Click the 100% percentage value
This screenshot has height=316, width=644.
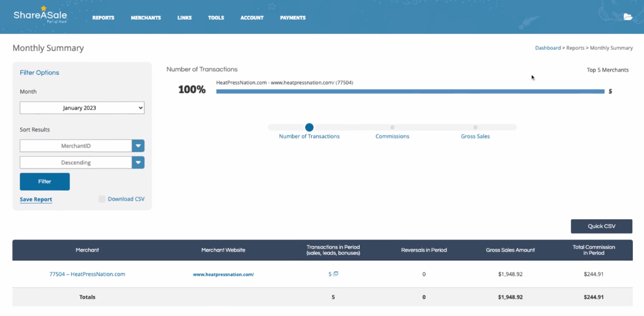pos(192,90)
